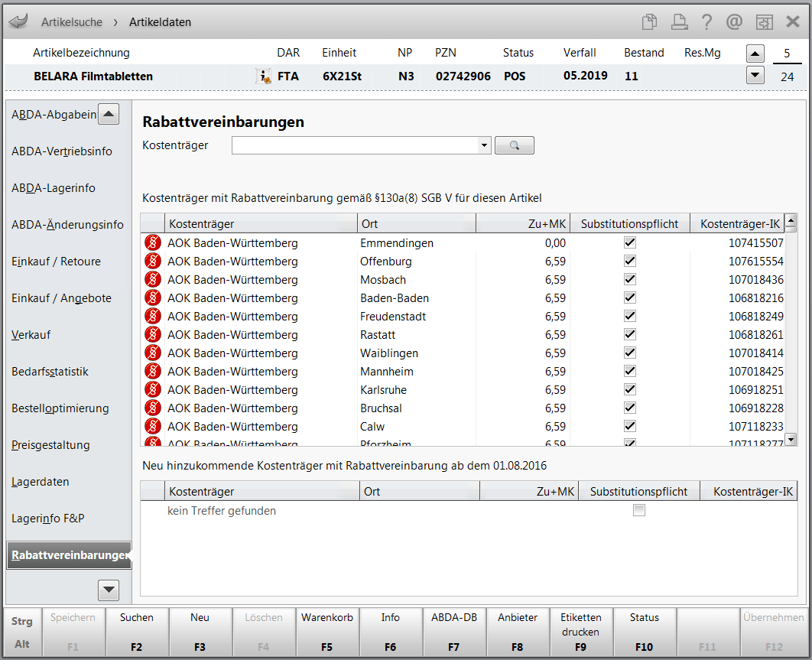This screenshot has height=660, width=812.
Task: Click scrollbar down arrow of Kostenträger table
Action: [791, 440]
